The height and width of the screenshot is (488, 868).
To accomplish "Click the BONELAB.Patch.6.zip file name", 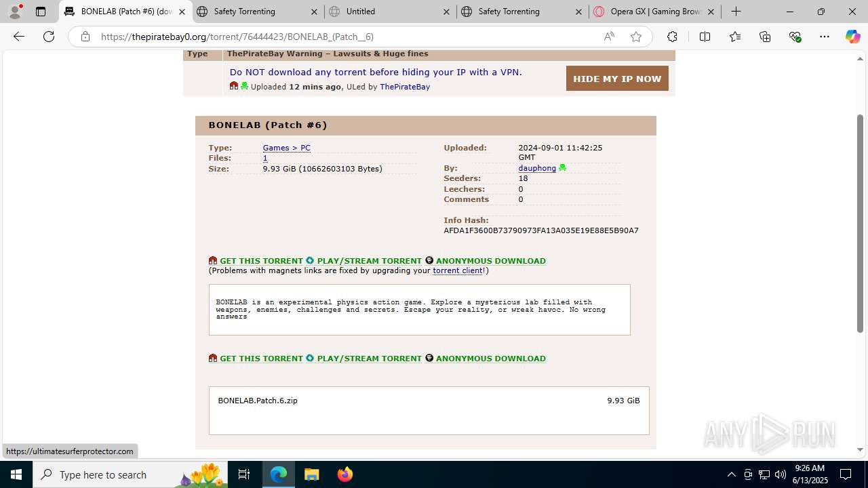I will click(x=258, y=401).
